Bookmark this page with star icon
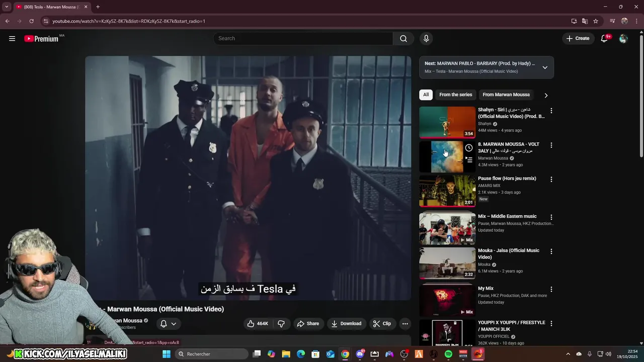 [596, 21]
